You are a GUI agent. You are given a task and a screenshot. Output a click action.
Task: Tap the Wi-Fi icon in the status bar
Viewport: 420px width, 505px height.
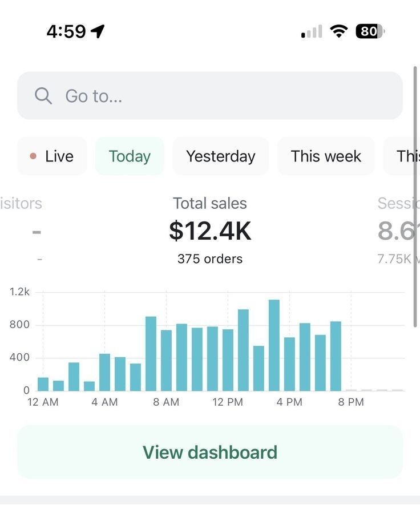click(x=338, y=31)
